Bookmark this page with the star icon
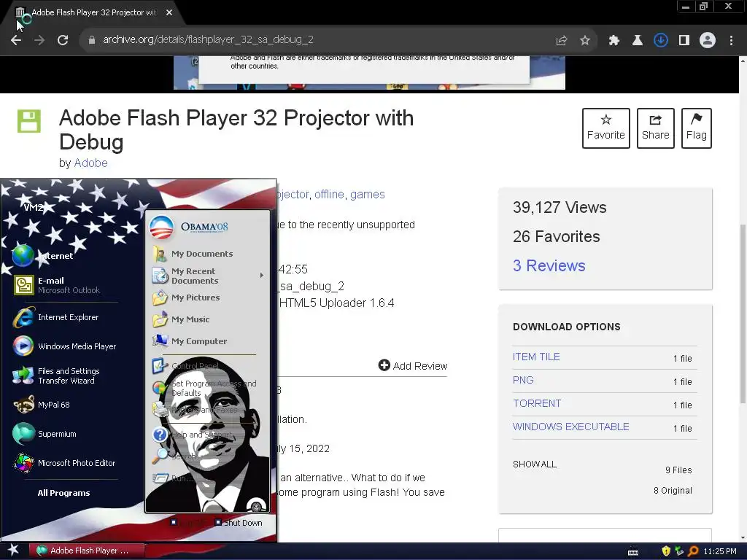This screenshot has height=560, width=747. click(x=585, y=40)
